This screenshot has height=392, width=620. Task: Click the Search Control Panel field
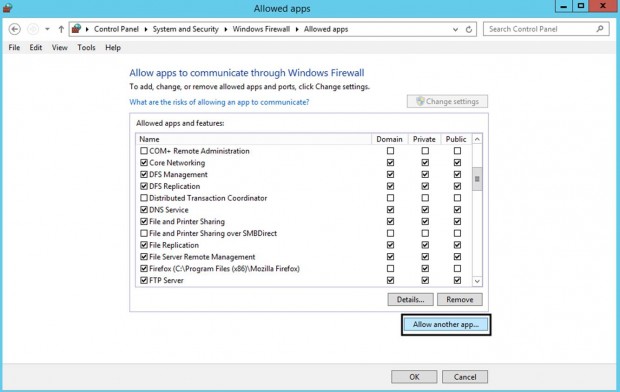point(541,29)
